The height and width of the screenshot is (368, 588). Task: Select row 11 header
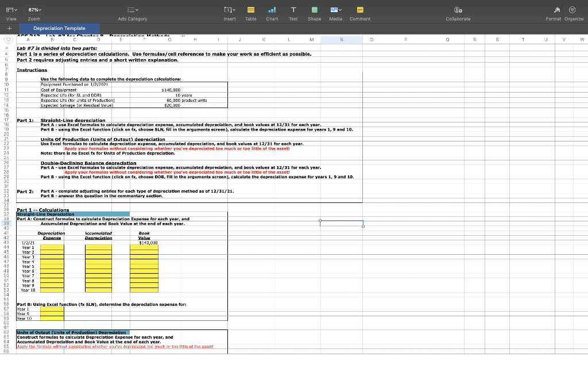6,90
